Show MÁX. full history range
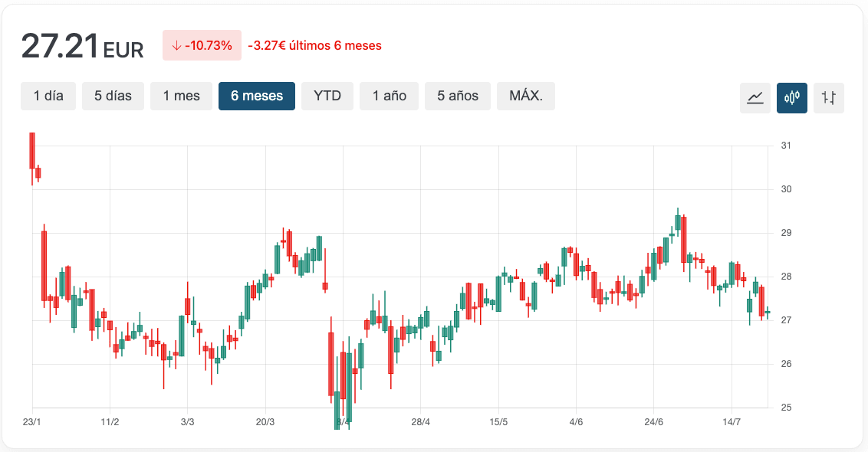868x452 pixels. (x=526, y=96)
